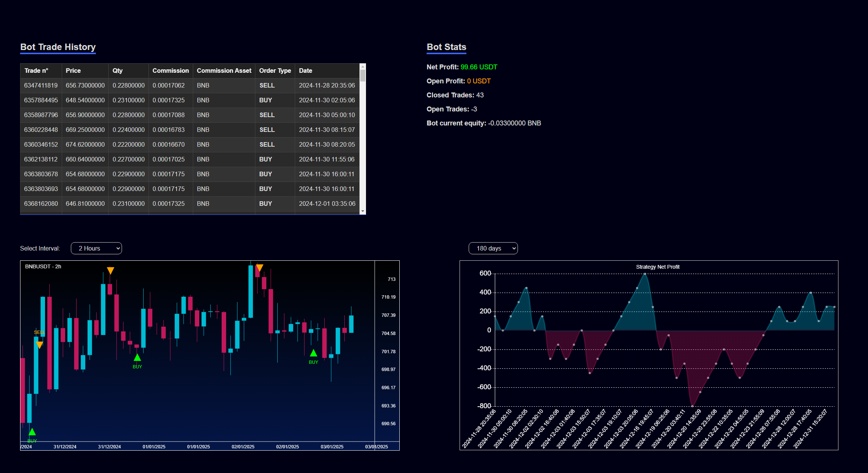Click the Commission Asset column header
The height and width of the screenshot is (473, 868).
[224, 70]
